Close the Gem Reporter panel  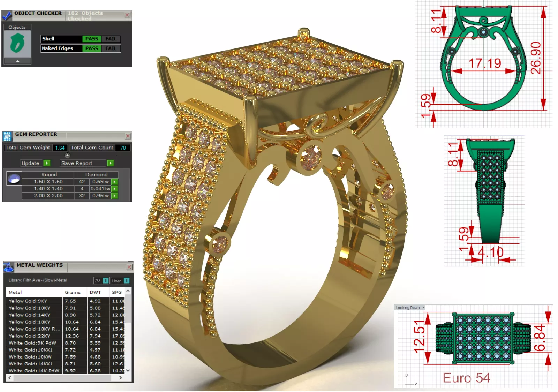[x=128, y=136]
